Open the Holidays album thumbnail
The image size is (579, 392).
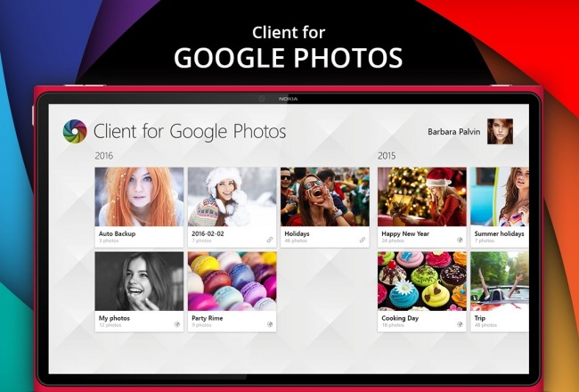(x=325, y=197)
